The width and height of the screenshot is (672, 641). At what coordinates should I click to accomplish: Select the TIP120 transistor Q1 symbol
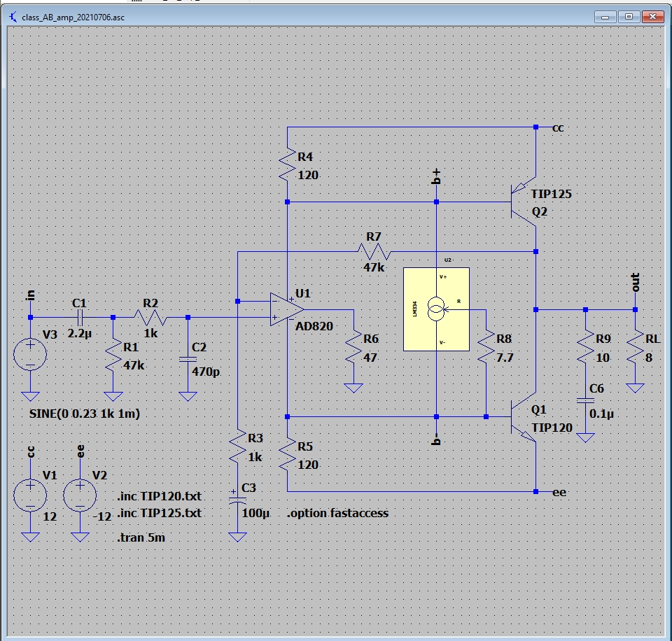pyautogui.click(x=524, y=416)
